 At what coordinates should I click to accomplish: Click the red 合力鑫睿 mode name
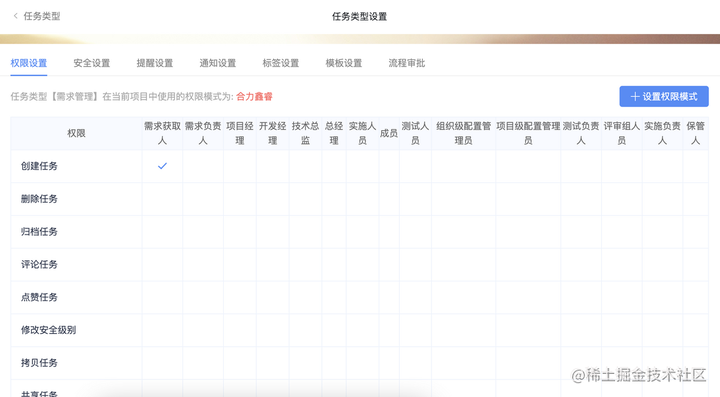click(x=254, y=96)
